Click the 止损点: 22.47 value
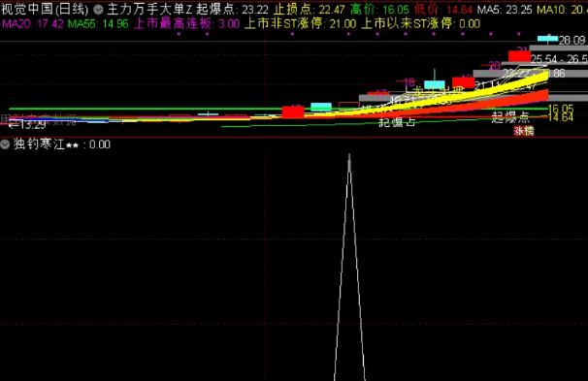 [309, 10]
